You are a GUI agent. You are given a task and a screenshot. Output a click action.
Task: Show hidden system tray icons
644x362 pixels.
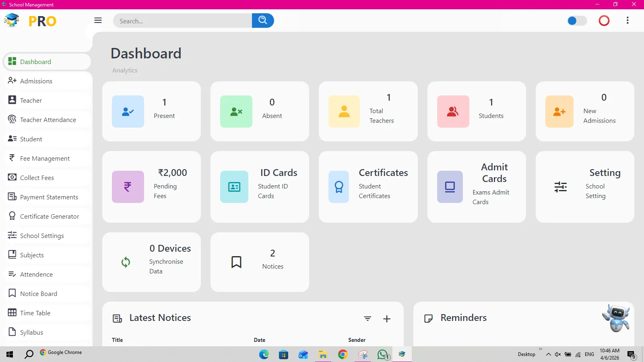coord(548,354)
